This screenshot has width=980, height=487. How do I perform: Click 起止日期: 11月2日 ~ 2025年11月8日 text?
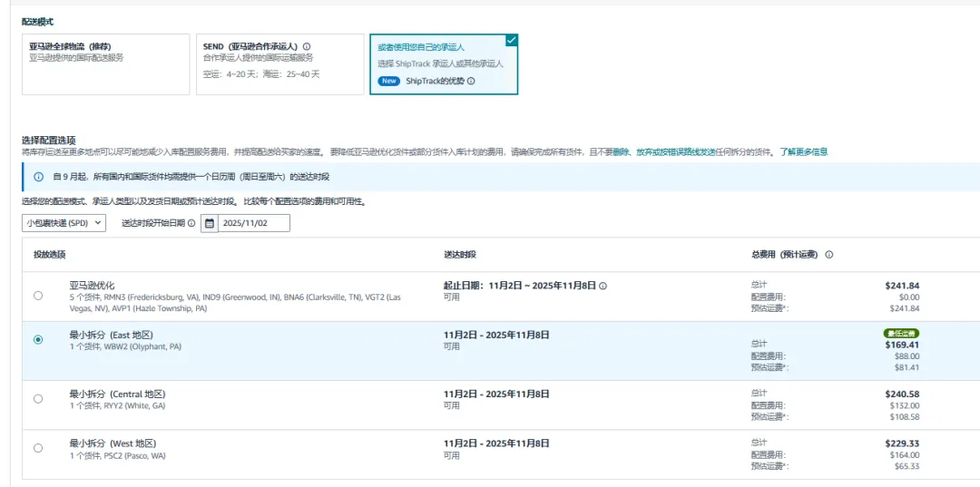click(519, 286)
